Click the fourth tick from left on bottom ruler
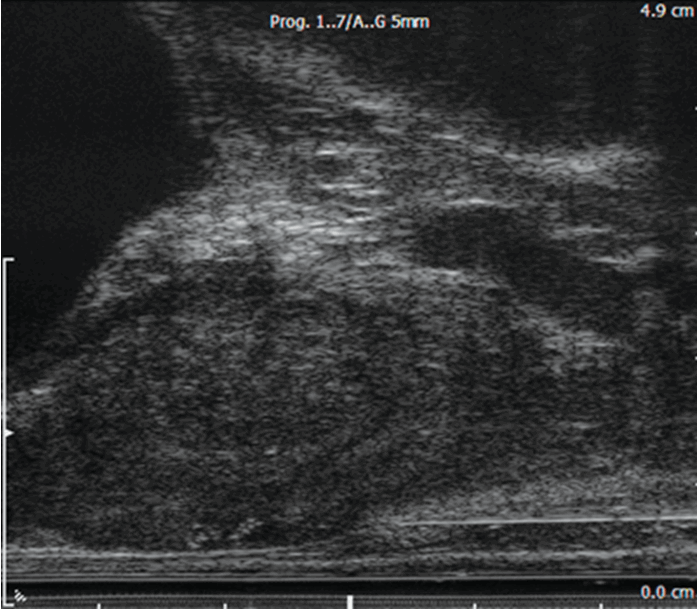This screenshot has width=698, height=609. pos(474,605)
